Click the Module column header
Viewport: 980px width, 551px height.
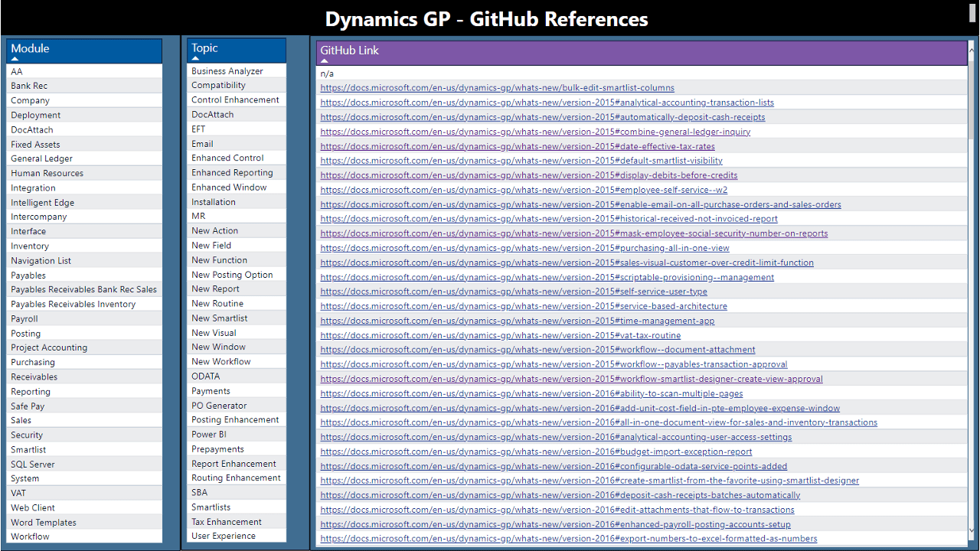click(30, 48)
